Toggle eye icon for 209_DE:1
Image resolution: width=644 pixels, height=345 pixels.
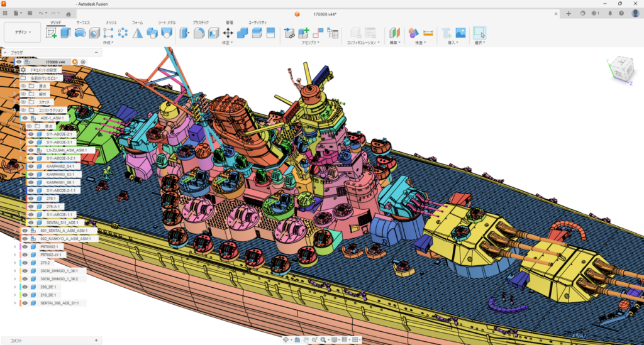tap(25, 287)
